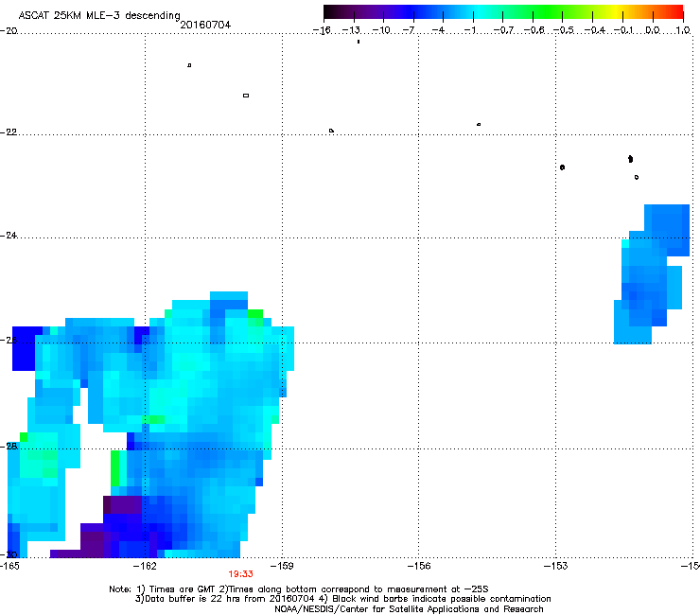The image size is (700, 615).
Task: Click the -7 color scale label
Action: (x=409, y=30)
